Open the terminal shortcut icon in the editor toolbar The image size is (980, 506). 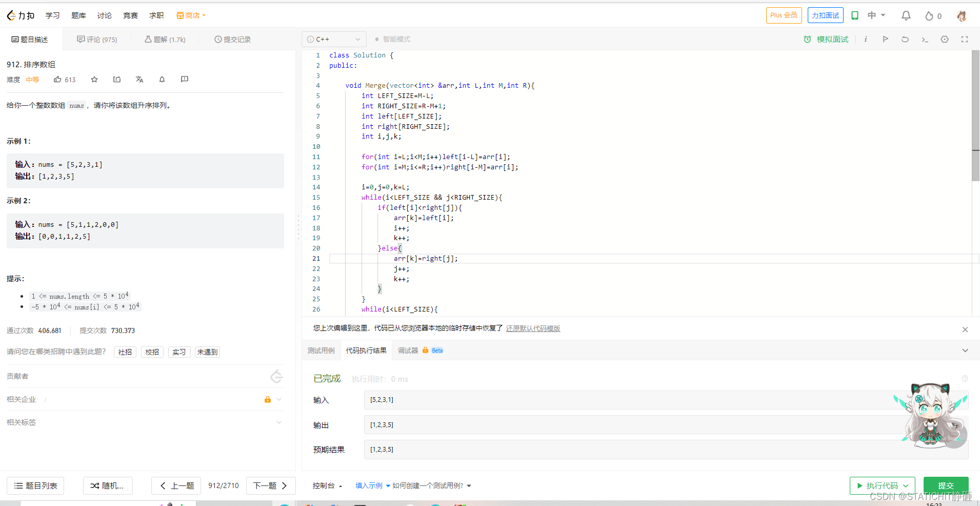[x=925, y=39]
